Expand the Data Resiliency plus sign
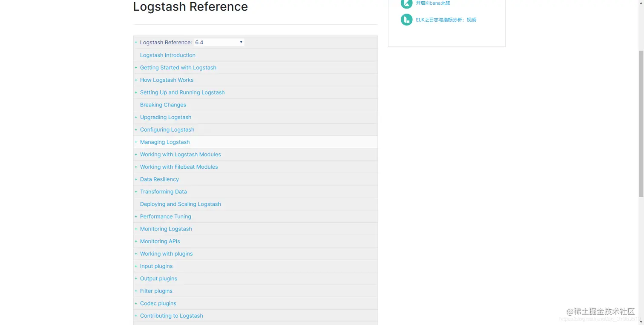 tap(136, 179)
